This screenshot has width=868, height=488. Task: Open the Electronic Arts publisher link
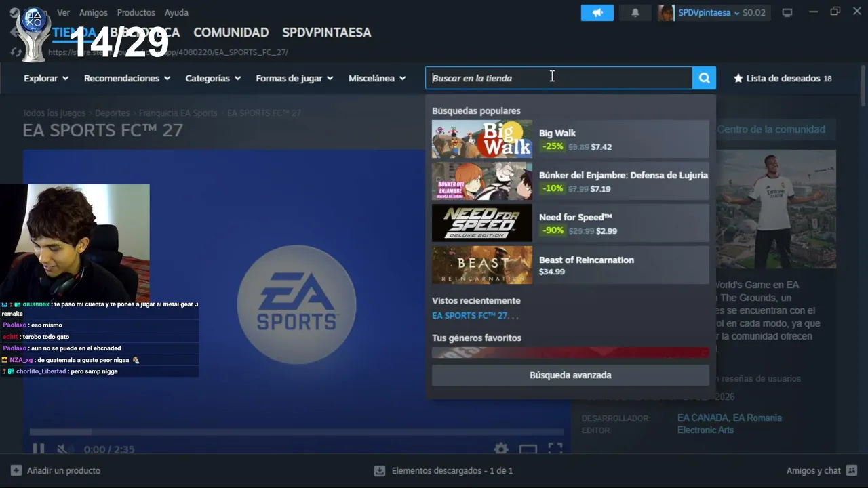705,430
